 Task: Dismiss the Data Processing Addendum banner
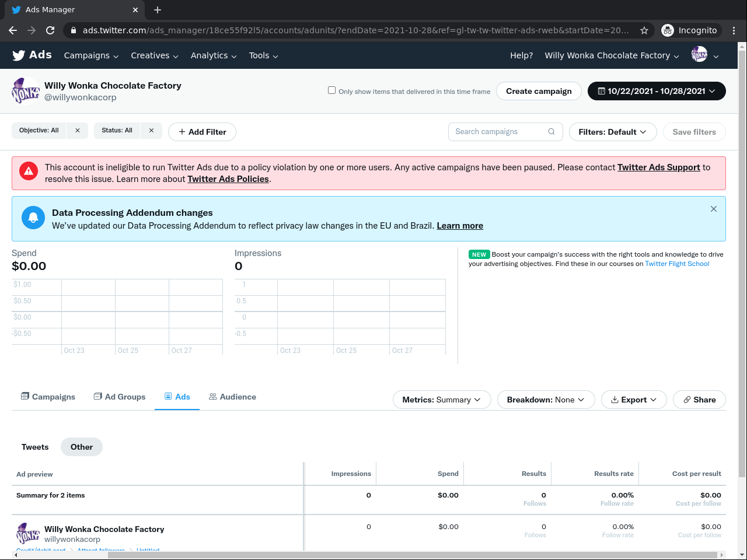(714, 209)
